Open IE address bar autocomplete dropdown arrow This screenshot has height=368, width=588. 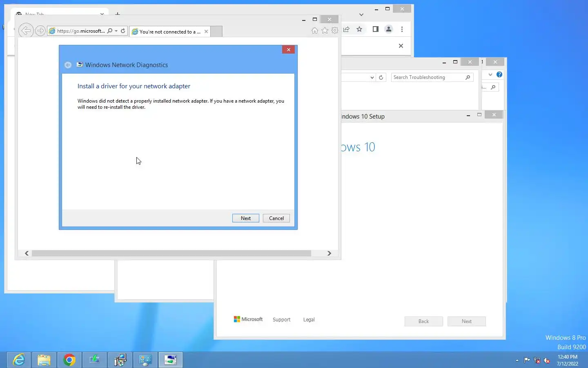click(116, 31)
